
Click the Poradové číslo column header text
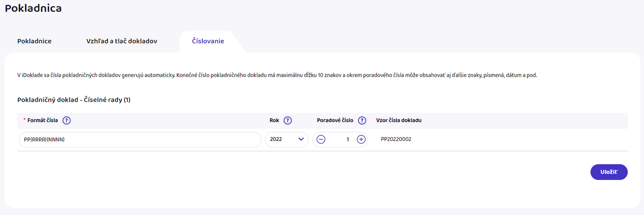(x=335, y=121)
